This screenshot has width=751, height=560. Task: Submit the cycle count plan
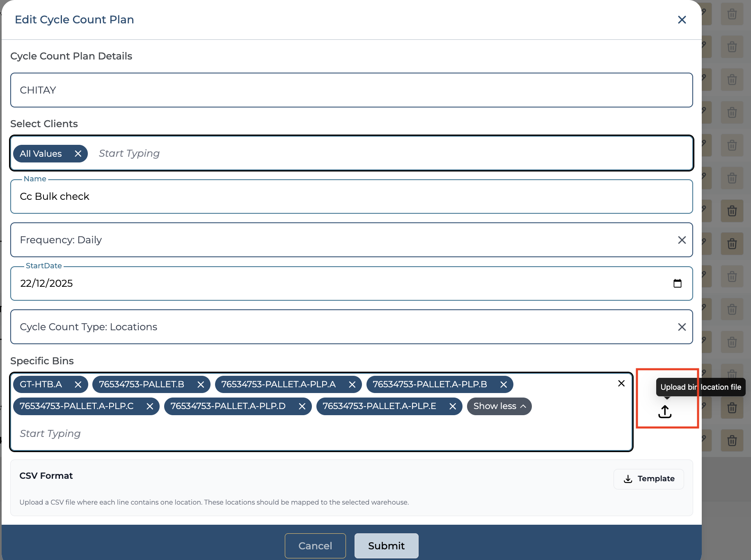[x=386, y=546]
